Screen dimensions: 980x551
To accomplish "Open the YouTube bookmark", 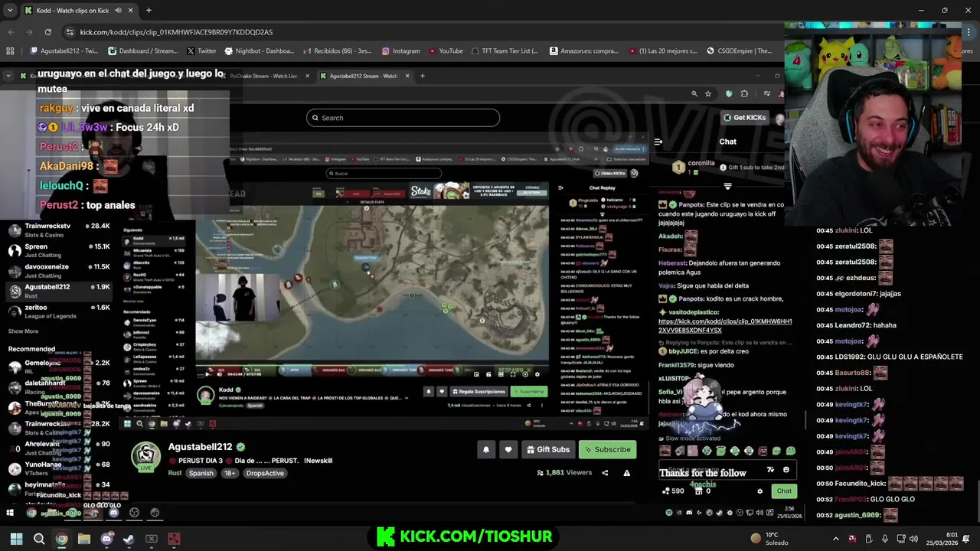I will pos(446,51).
